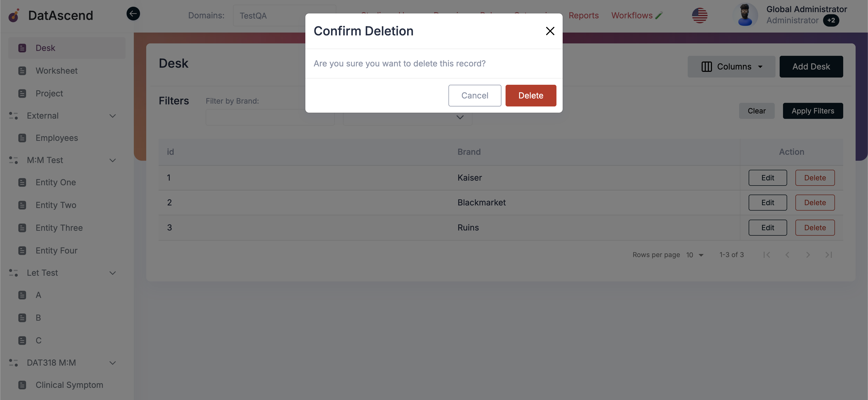868x400 pixels.
Task: Open the second filter dropdown chevron
Action: [460, 117]
